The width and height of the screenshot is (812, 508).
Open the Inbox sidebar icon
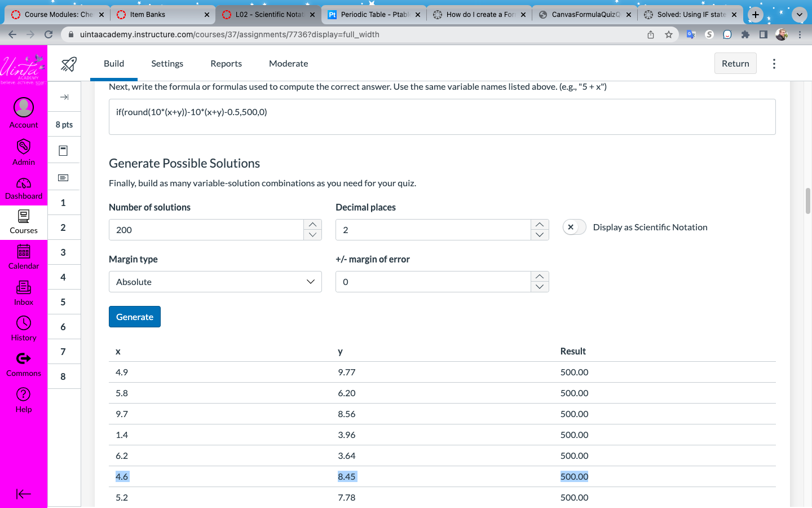click(x=24, y=288)
